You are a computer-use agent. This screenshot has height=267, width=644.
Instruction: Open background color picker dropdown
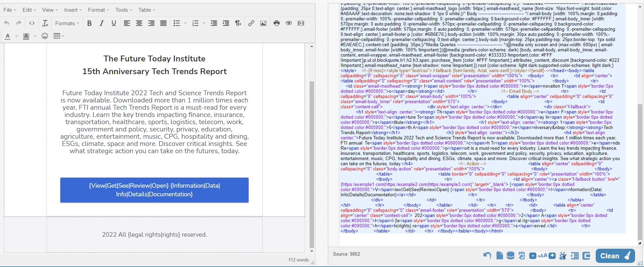coord(35,36)
